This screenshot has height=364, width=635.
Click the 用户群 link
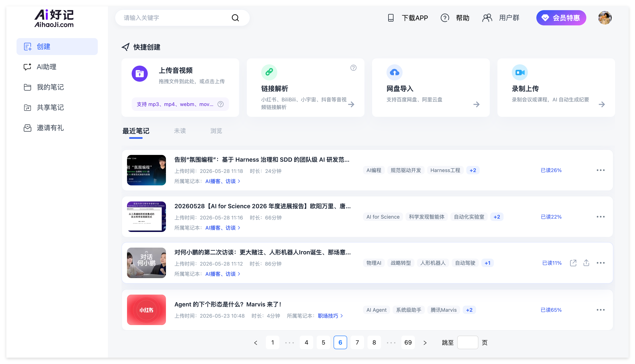pyautogui.click(x=509, y=18)
